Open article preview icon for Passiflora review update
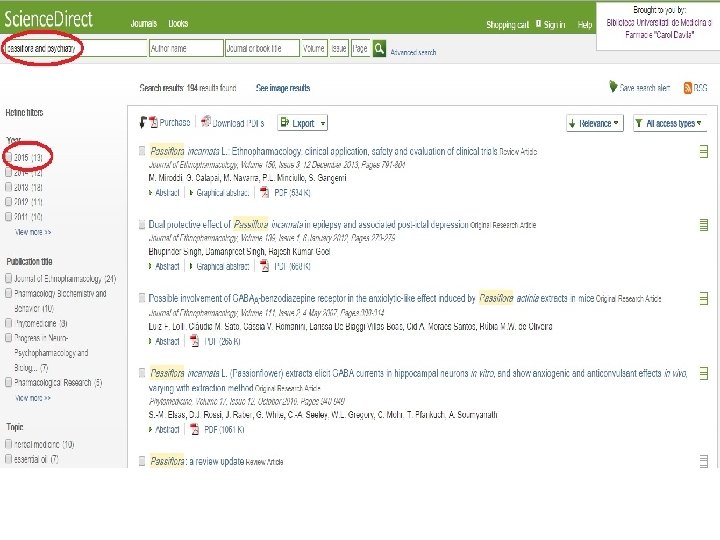 point(703,461)
